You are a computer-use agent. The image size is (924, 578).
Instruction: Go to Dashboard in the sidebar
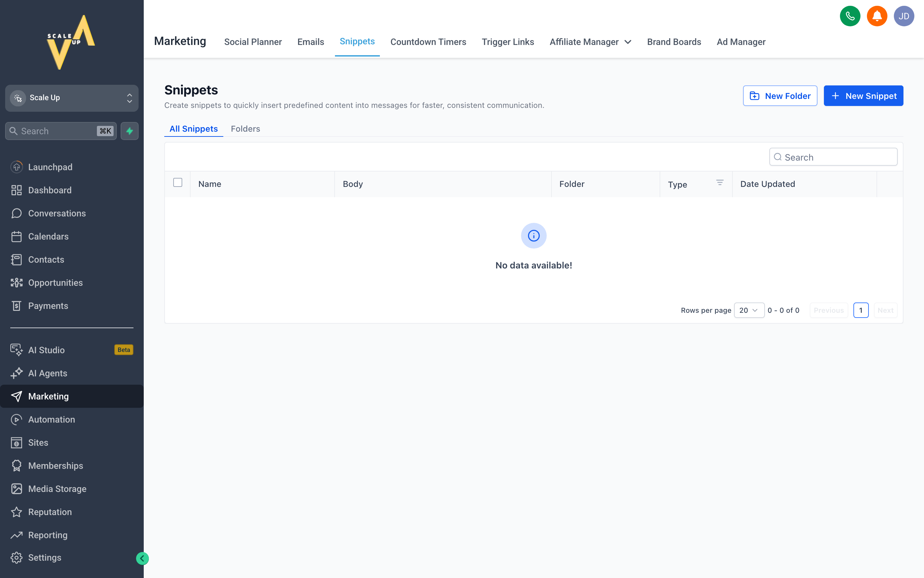[72, 190]
